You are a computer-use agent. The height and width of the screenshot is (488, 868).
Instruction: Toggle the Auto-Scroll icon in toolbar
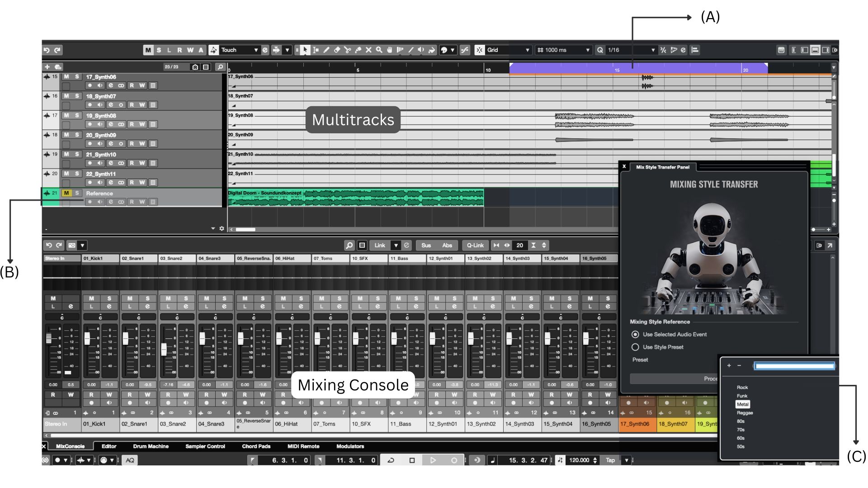[276, 50]
